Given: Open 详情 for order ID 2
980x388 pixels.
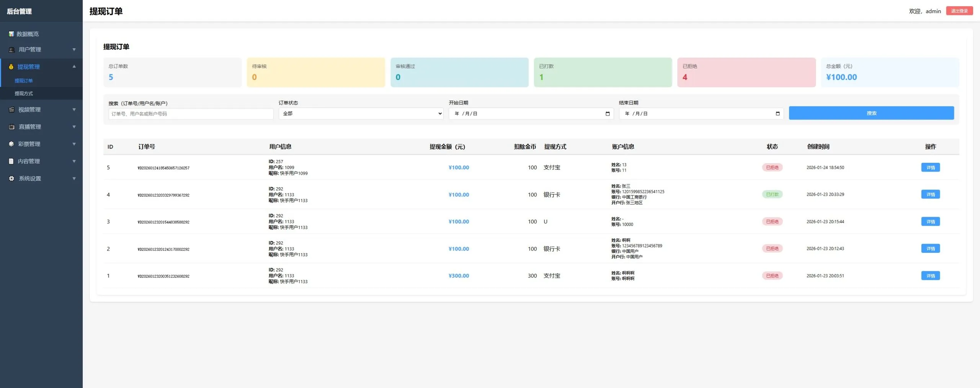Looking at the screenshot, I should tap(930, 249).
